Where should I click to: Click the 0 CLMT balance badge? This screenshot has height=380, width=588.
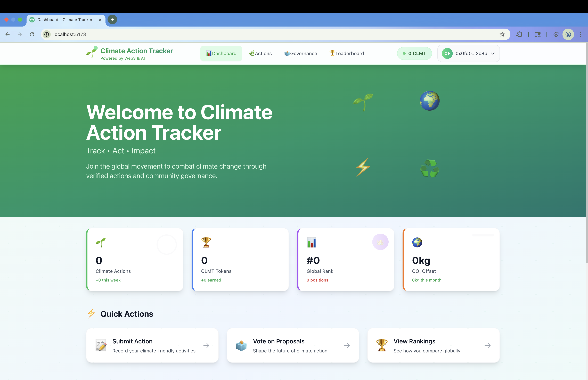[x=414, y=53]
